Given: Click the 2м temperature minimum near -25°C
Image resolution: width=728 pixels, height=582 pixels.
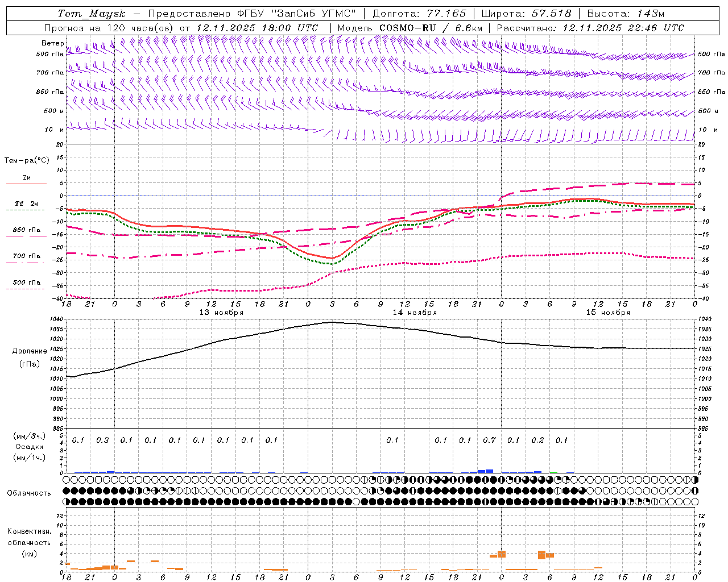Looking at the screenshot, I should pyautogui.click(x=332, y=258).
